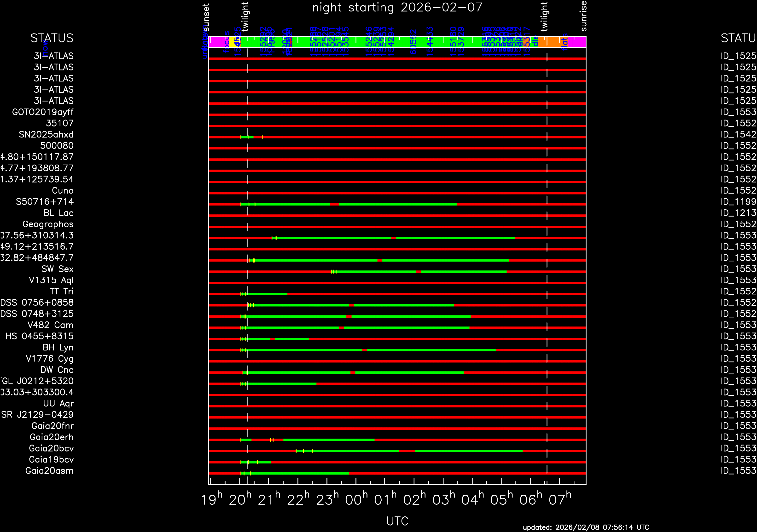The width and height of the screenshot is (757, 532).
Task: Select the S50716+714 target label
Action: pyautogui.click(x=45, y=202)
